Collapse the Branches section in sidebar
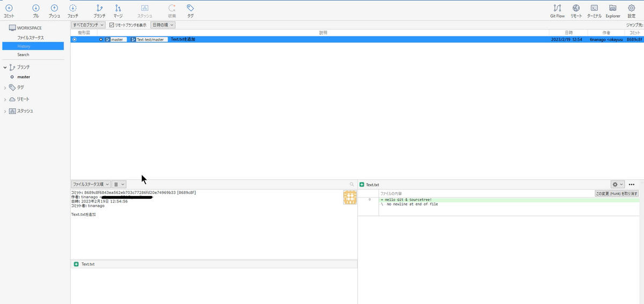 5,68
